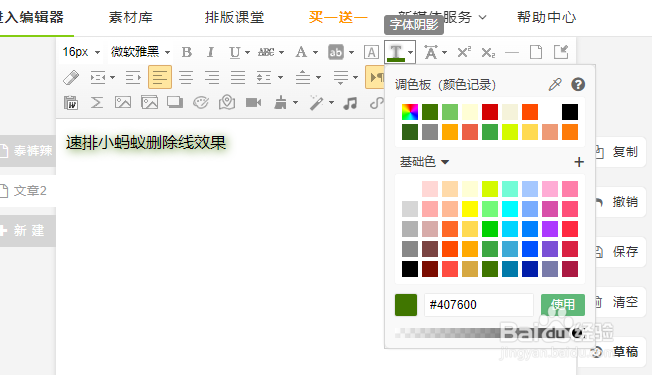Insert video camera icon
The width and height of the screenshot is (652, 375).
click(x=254, y=102)
